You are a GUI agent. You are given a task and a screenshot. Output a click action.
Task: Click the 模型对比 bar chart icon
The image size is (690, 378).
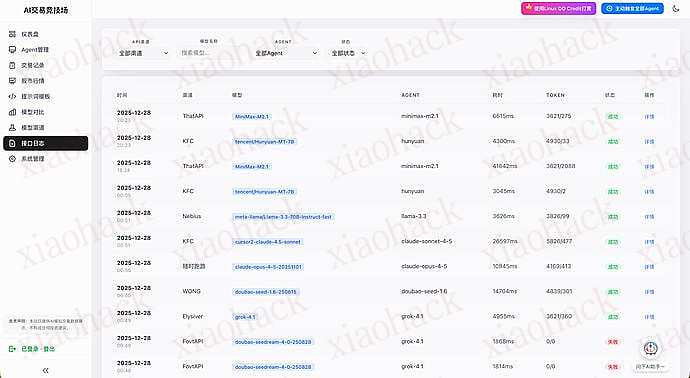pos(12,112)
